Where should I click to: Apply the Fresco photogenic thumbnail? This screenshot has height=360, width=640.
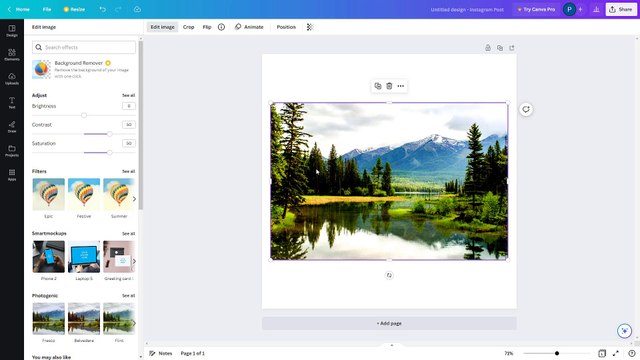[49, 318]
